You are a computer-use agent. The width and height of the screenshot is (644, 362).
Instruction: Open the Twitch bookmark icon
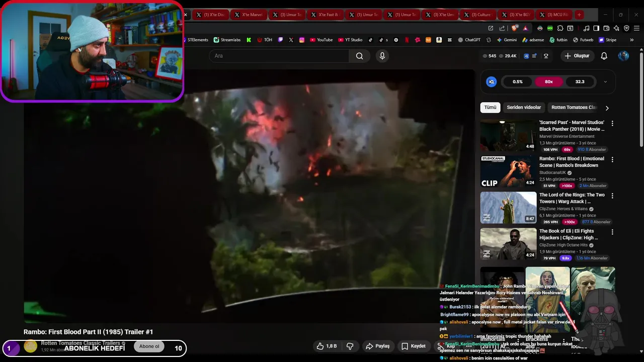280,40
